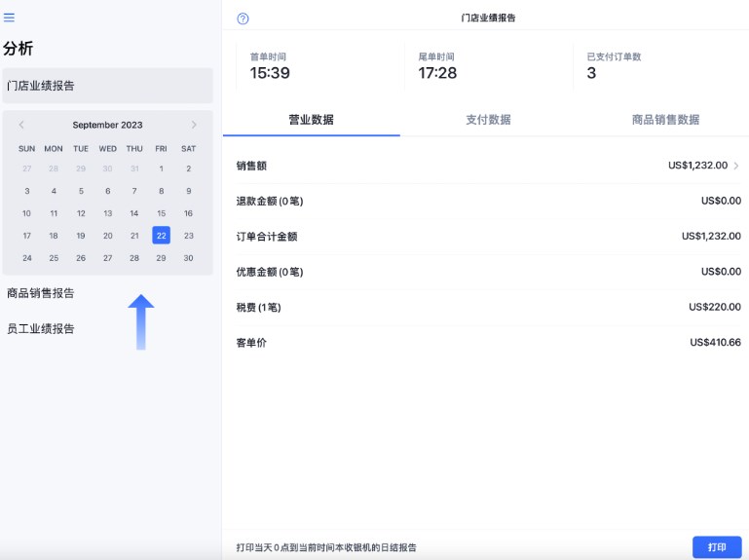Switch to 营业数据 tab

click(311, 120)
